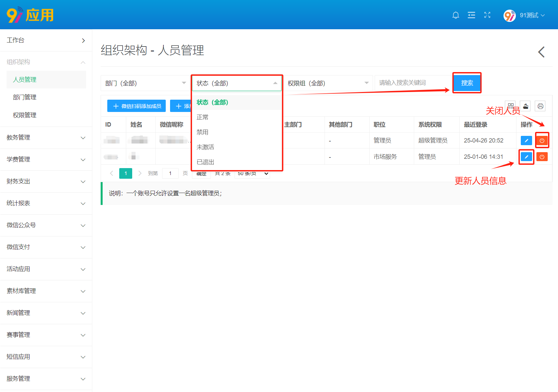558x392 pixels.
Task: Focus the search keyword input field
Action: pyautogui.click(x=412, y=83)
